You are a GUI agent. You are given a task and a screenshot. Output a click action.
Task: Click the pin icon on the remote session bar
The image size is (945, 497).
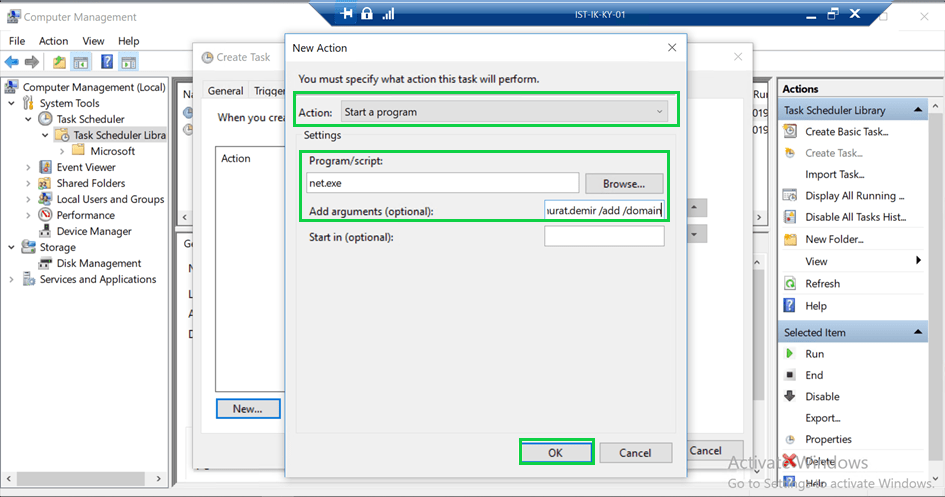coord(347,13)
